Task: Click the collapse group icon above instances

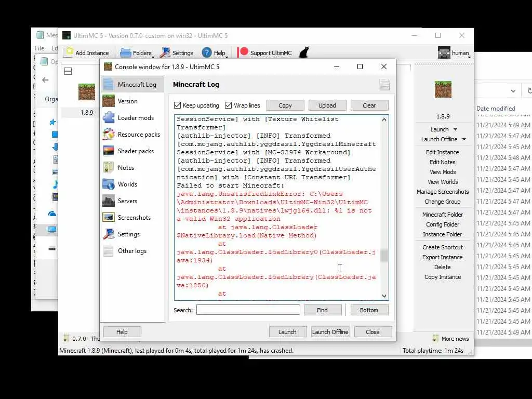Action: point(68,71)
